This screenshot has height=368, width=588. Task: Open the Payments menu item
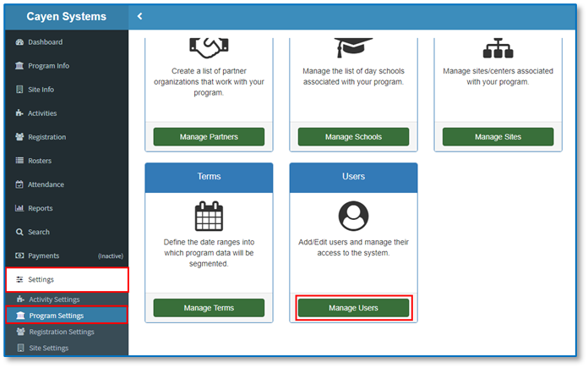pos(67,255)
